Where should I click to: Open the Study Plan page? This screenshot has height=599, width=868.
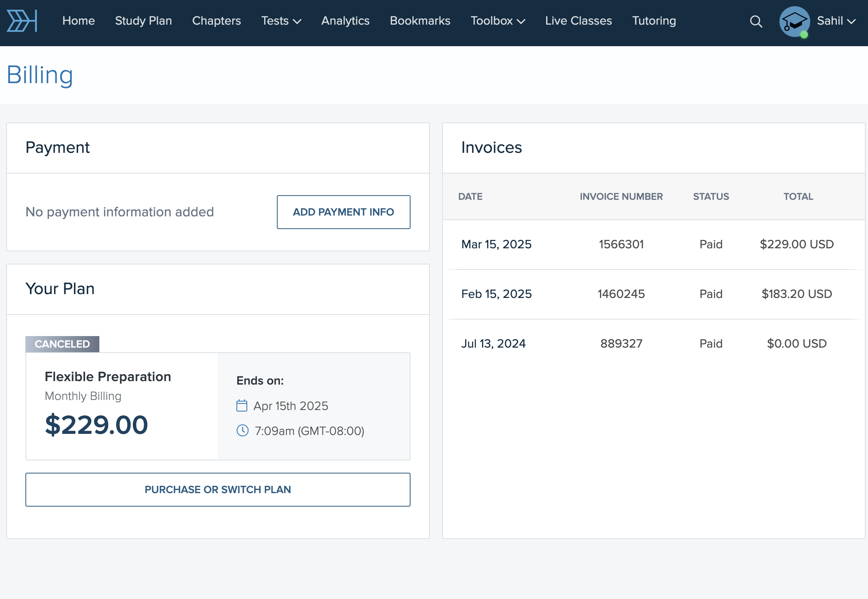tap(143, 21)
